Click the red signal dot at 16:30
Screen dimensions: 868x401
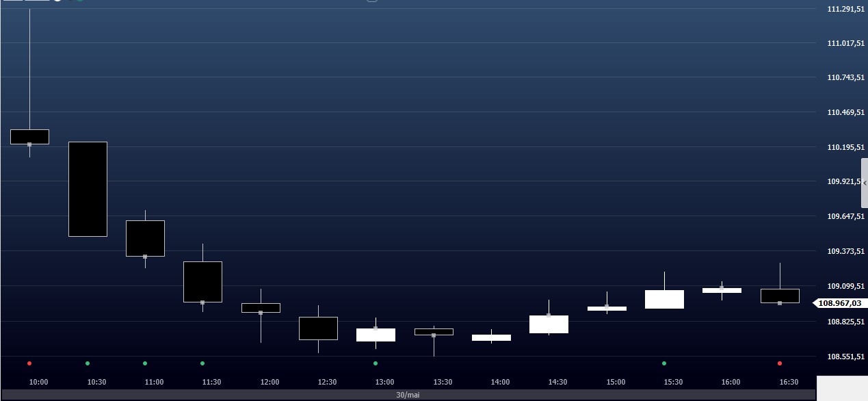(x=780, y=363)
